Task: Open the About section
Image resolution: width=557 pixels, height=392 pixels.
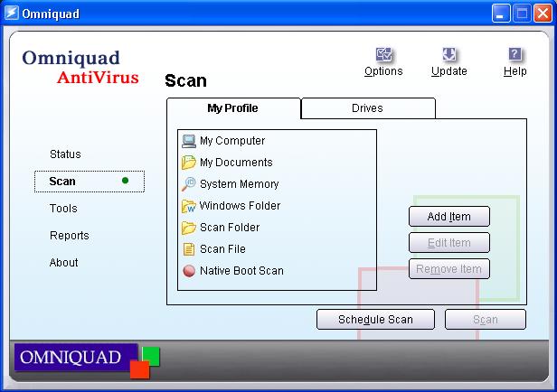Action: tap(63, 263)
